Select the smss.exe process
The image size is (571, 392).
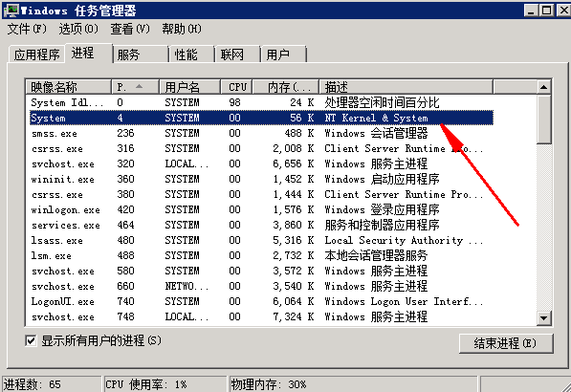click(261, 133)
